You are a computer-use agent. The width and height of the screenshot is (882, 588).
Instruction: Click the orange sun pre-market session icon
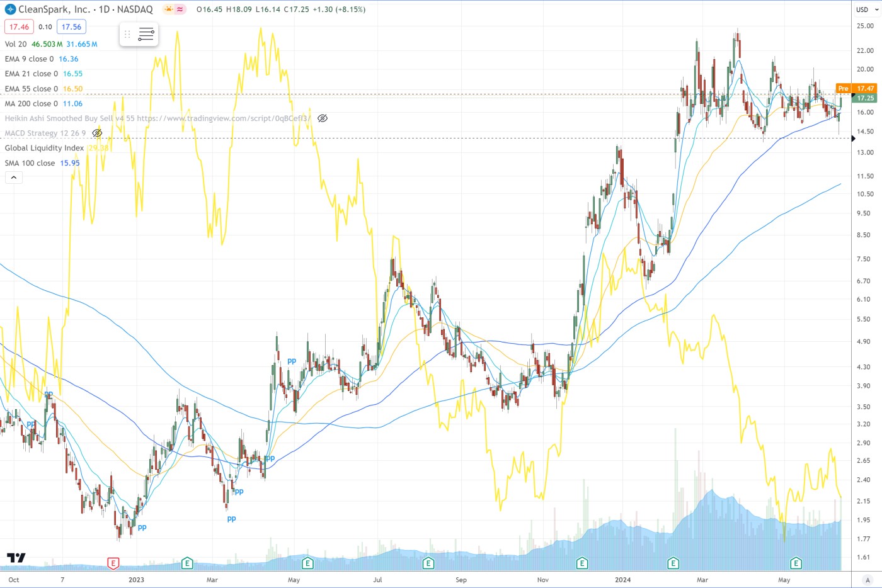[x=168, y=9]
